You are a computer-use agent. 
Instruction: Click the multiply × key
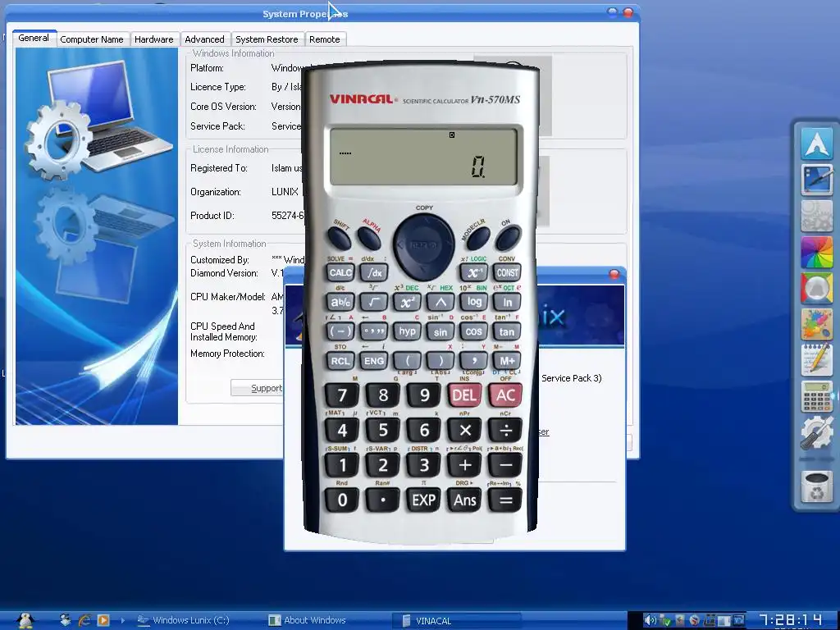tap(464, 430)
